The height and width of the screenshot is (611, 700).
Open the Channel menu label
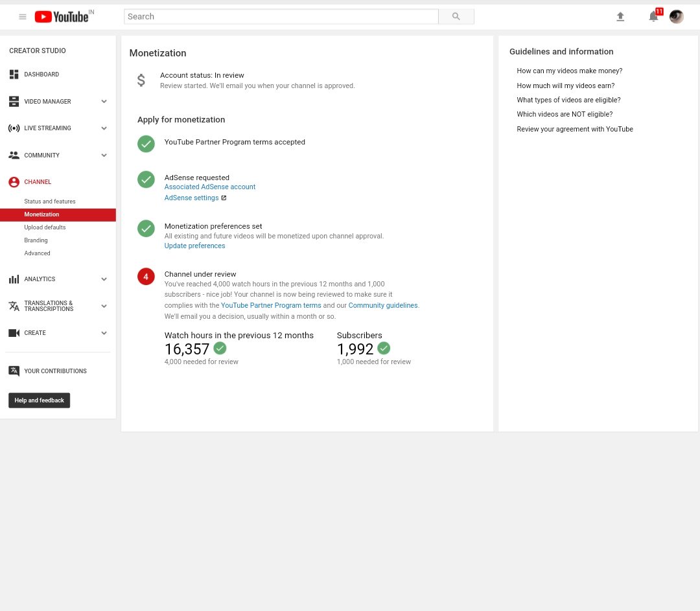(x=38, y=182)
